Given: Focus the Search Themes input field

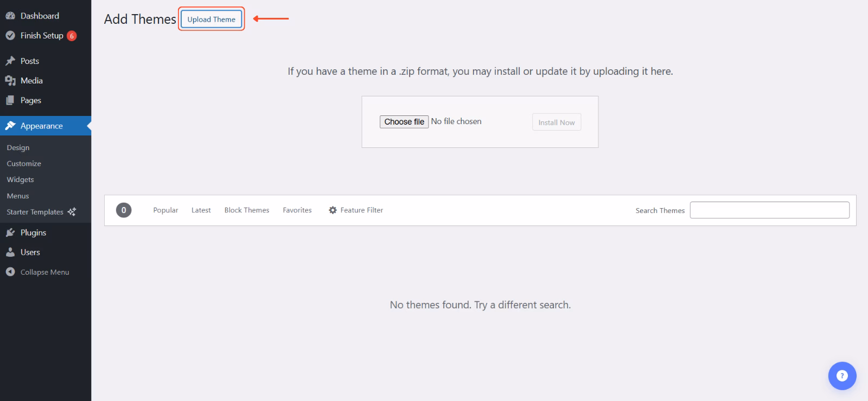Looking at the screenshot, I should tap(769, 210).
